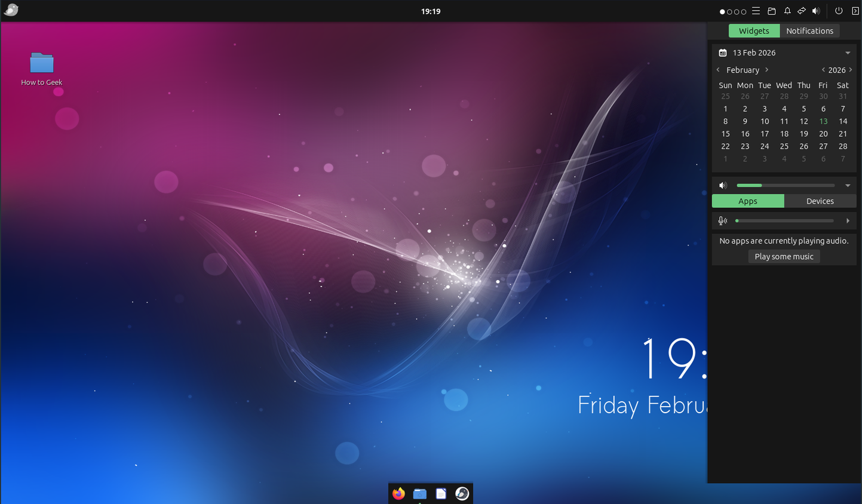Open the Files manager from the dock
Viewport: 862px width, 504px height.
(x=420, y=493)
